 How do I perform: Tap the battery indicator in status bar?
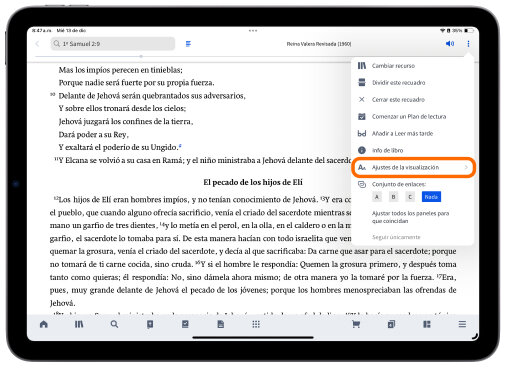point(469,30)
